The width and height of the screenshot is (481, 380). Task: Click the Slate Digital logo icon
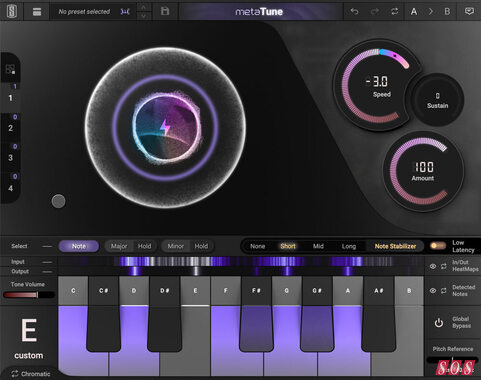12,11
